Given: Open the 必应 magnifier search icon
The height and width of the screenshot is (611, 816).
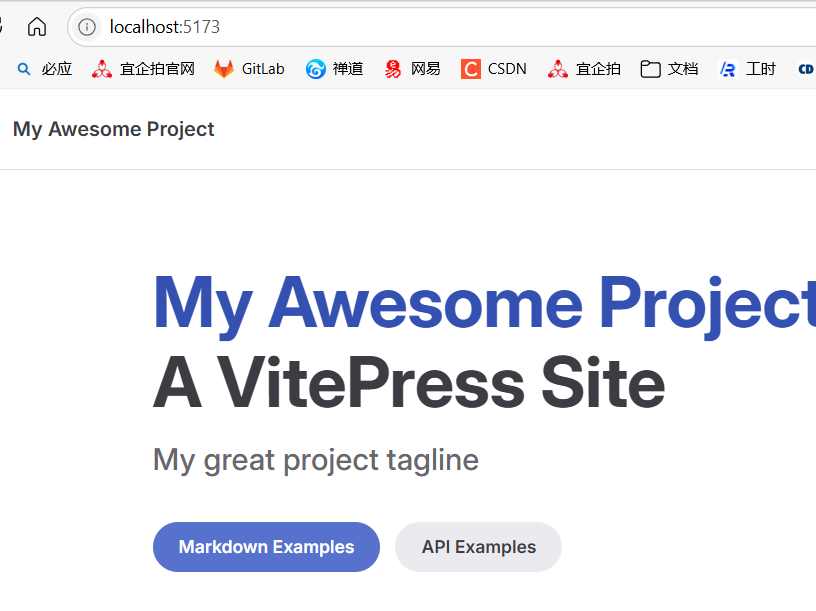Looking at the screenshot, I should point(23,68).
